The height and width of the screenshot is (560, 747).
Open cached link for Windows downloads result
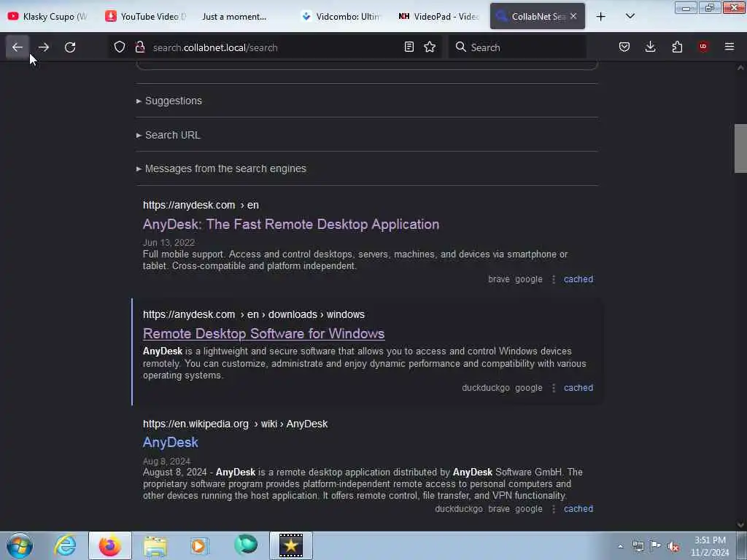[x=578, y=388]
